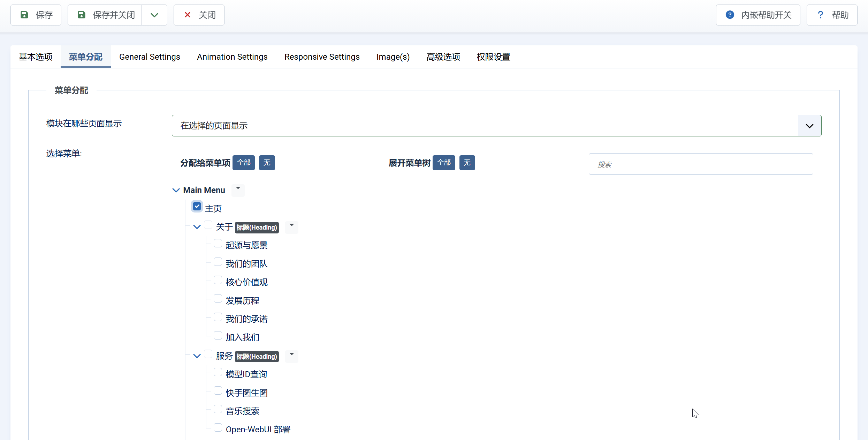Click the green Save disk icon
The image size is (868, 440).
coord(24,15)
